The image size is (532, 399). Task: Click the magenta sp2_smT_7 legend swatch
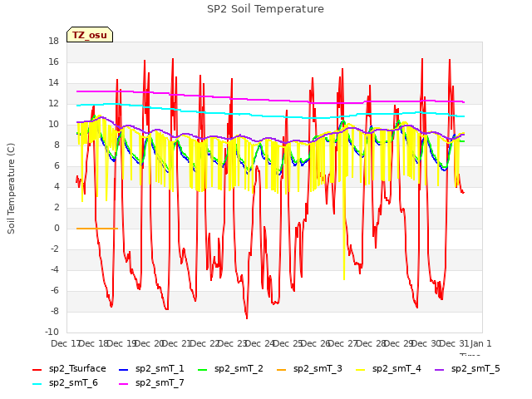(124, 384)
